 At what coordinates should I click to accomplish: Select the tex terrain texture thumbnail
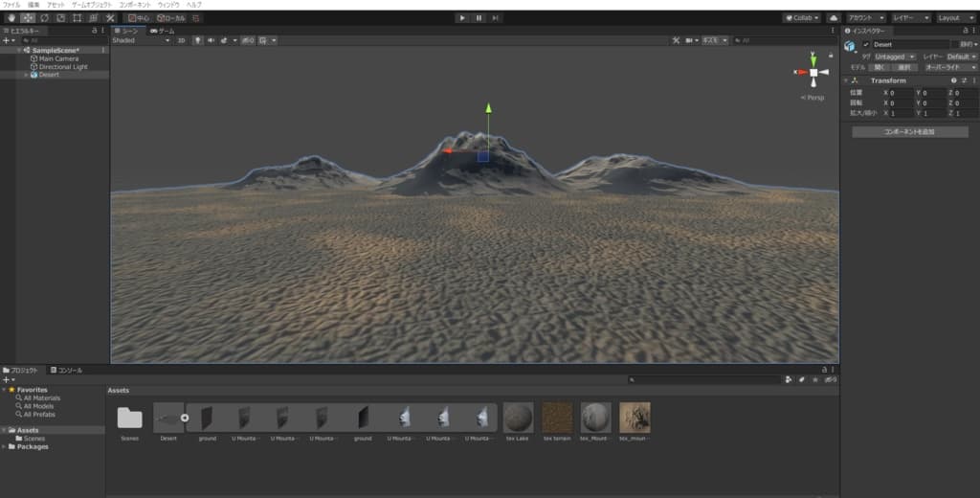point(556,418)
